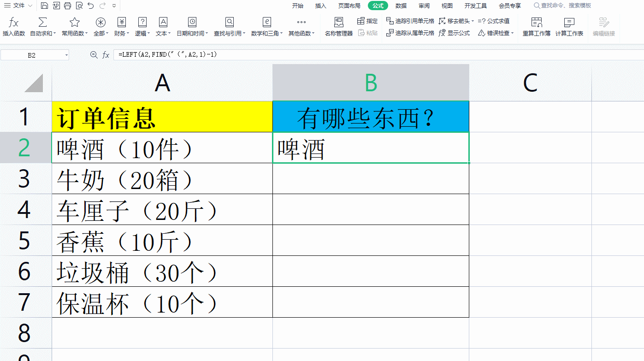Expand the quick access toolbar customize arrow
This screenshot has width=644, height=361.
coord(114,6)
